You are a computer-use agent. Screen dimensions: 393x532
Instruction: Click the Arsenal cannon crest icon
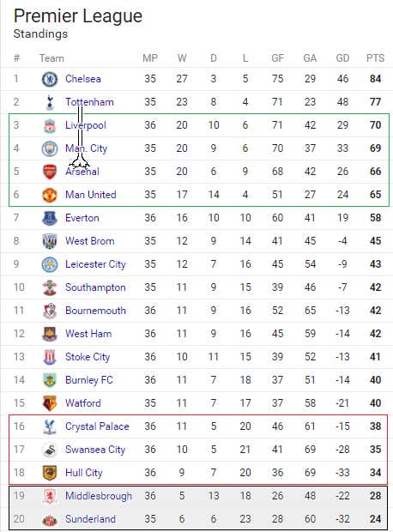coord(50,172)
